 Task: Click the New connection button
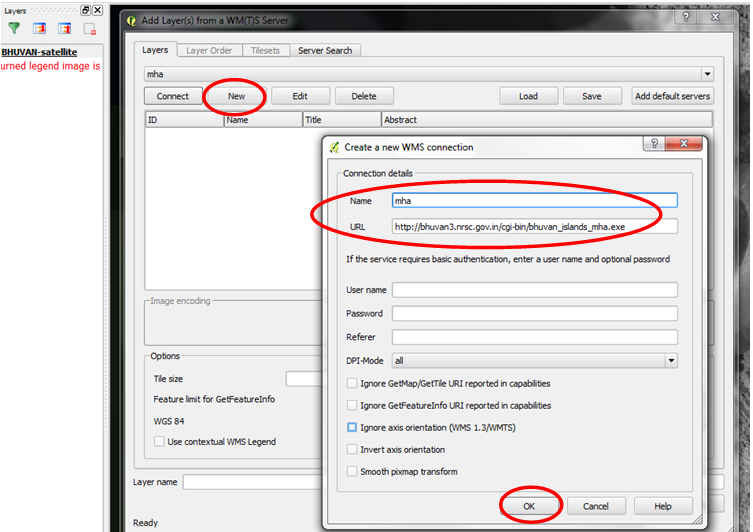tap(236, 96)
